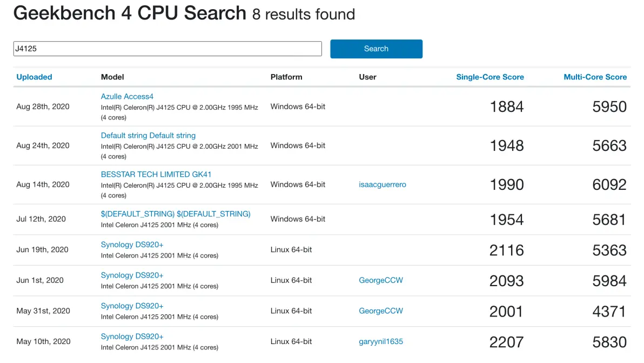Click the blue Search button
Image resolution: width=644 pixels, height=363 pixels.
[376, 49]
